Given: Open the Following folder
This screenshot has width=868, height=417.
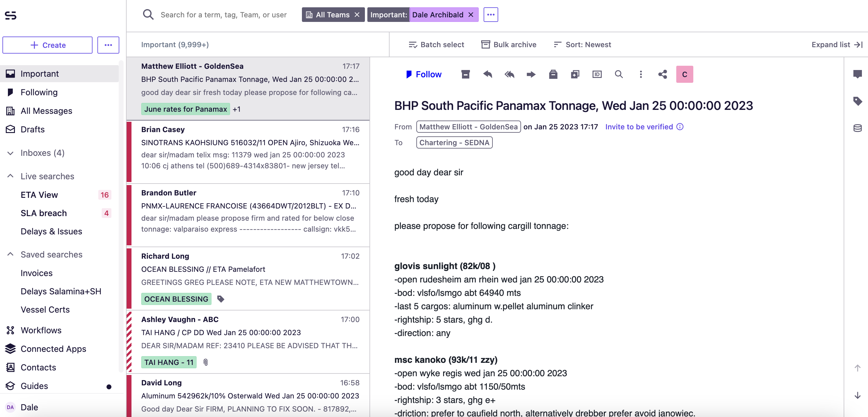Looking at the screenshot, I should pos(59,92).
